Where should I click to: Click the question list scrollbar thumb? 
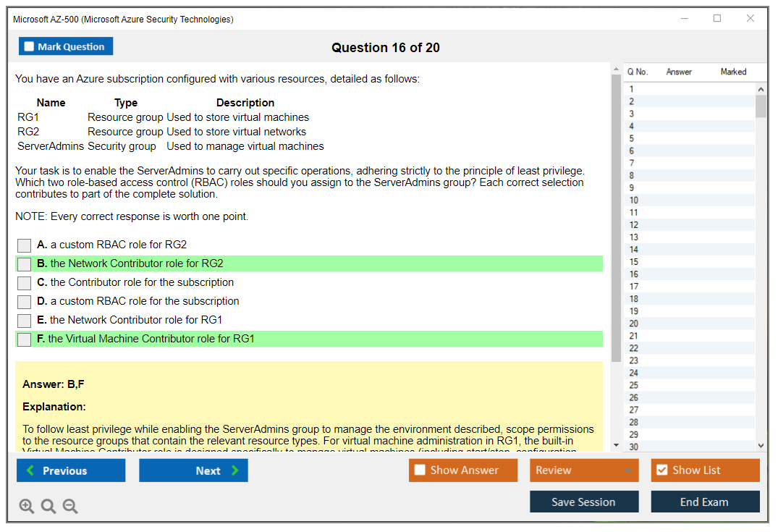click(761, 106)
